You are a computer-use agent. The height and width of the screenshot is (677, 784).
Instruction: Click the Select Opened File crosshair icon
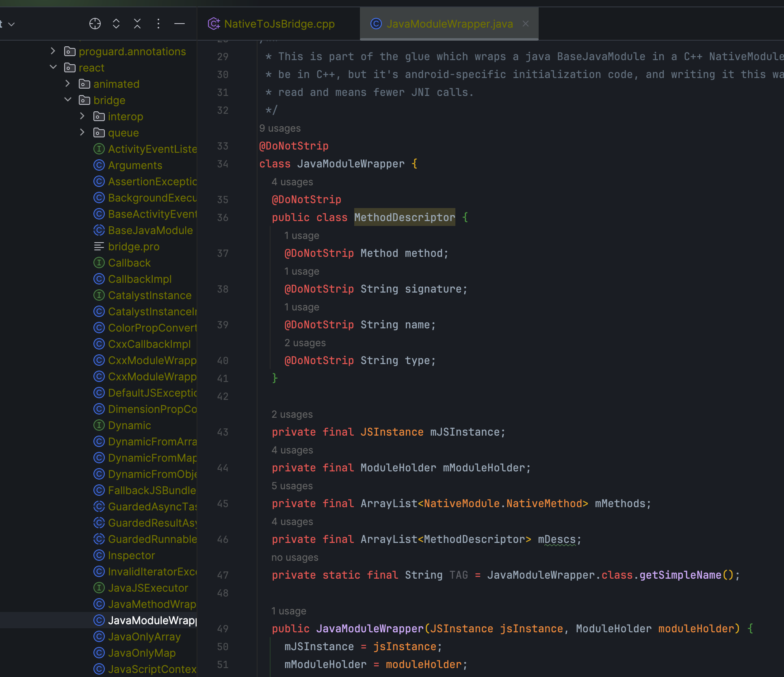[95, 24]
